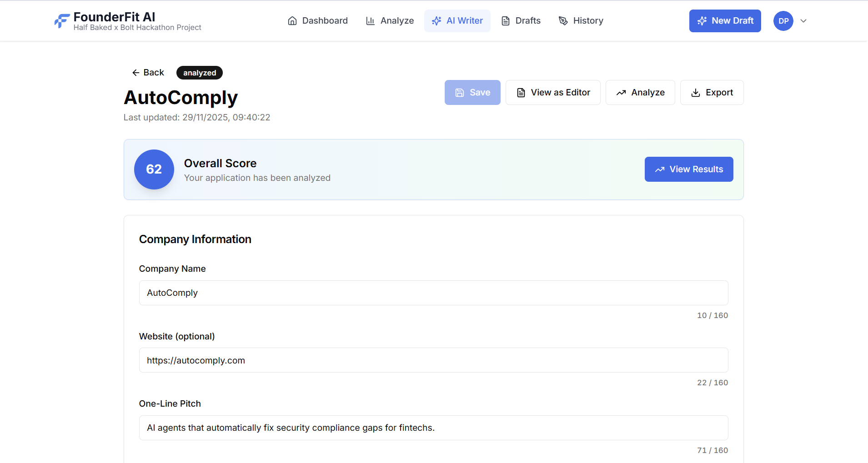868x463 pixels.
Task: Expand the account chevron dropdown
Action: pyautogui.click(x=803, y=21)
